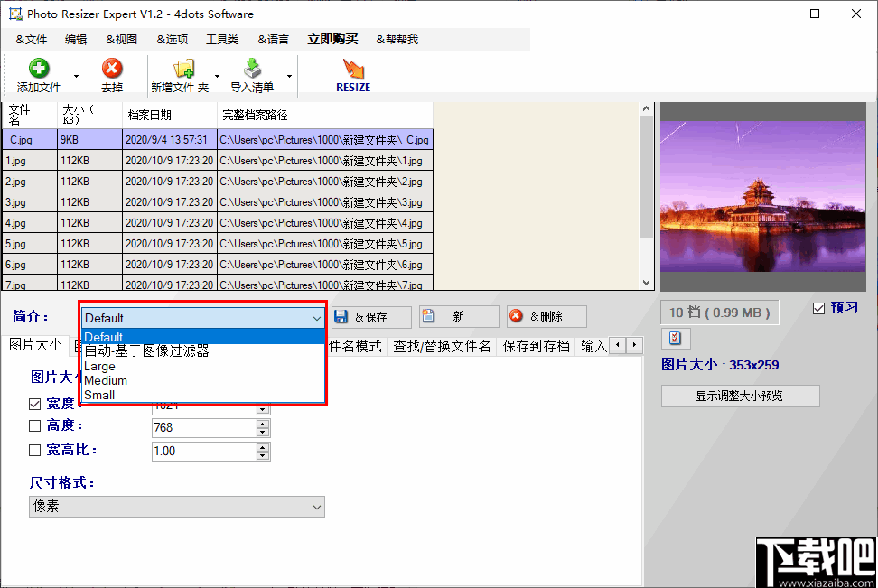
Task: Open 新增文件夹 to add a folder
Action: (x=185, y=70)
